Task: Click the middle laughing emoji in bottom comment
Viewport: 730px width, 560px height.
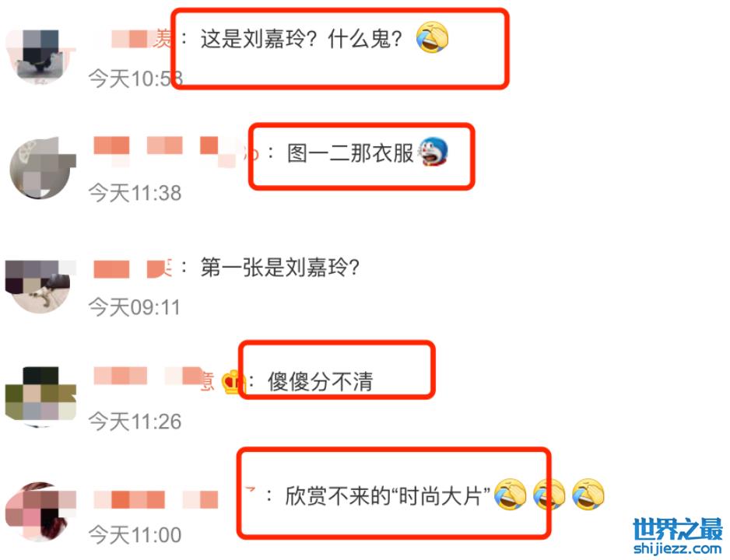Action: tap(549, 495)
